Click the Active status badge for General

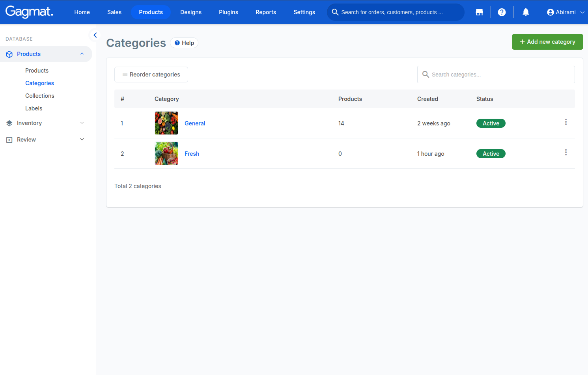point(491,123)
